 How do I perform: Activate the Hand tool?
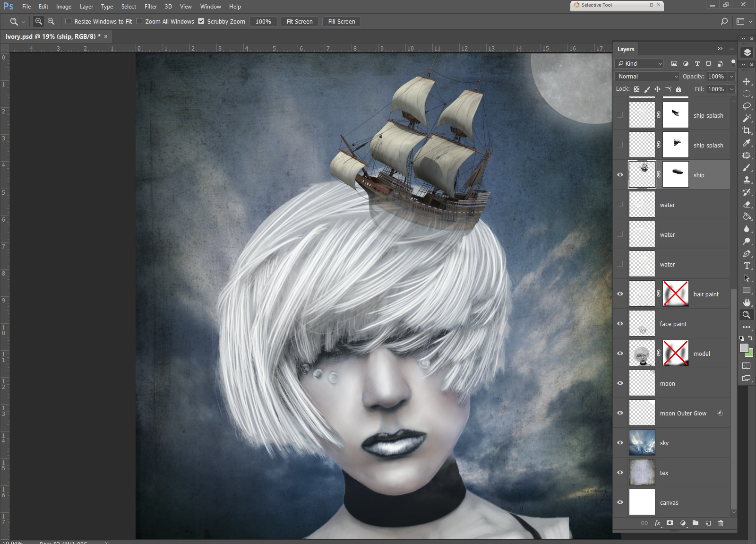tap(747, 302)
